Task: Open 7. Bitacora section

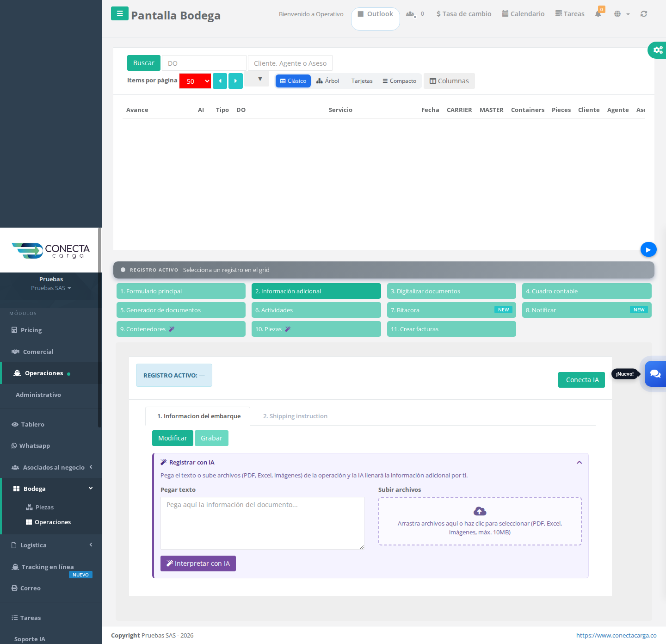Action: 451,310
